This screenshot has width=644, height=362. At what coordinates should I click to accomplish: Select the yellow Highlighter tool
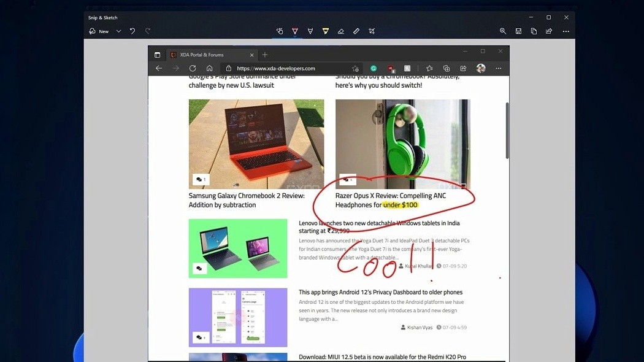325,31
